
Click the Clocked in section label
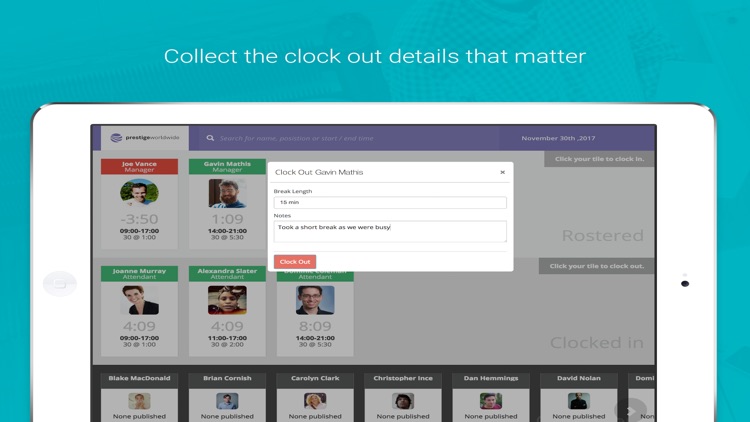point(596,343)
